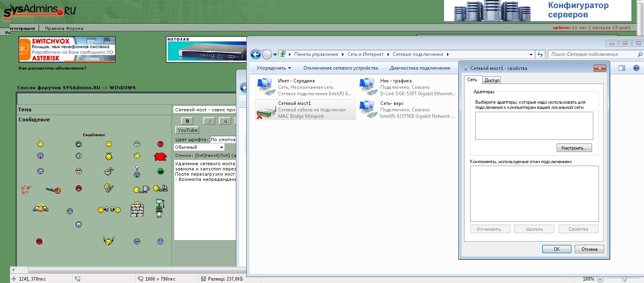Open the Обычный font size dropdown
Viewport: 644px width, 283px height.
[199, 147]
